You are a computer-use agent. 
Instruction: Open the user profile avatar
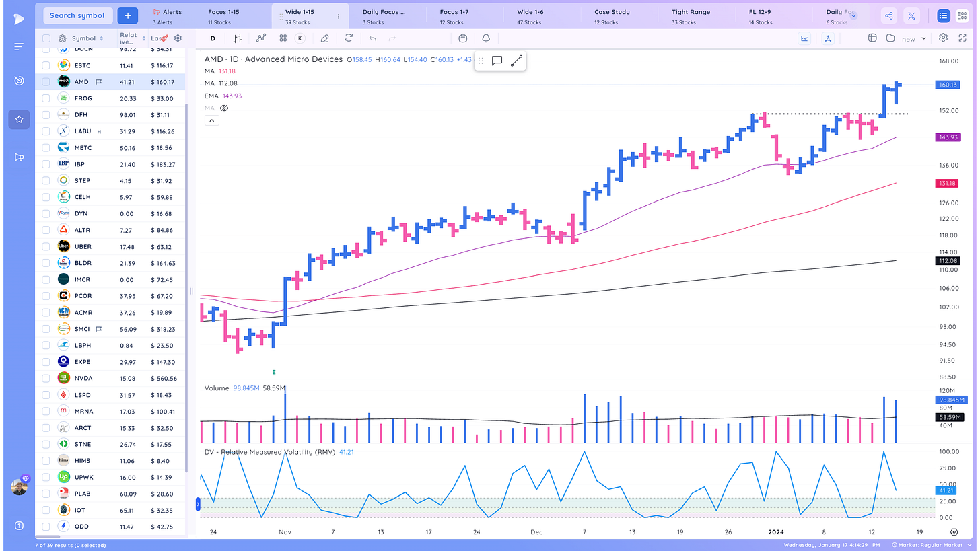pyautogui.click(x=19, y=487)
